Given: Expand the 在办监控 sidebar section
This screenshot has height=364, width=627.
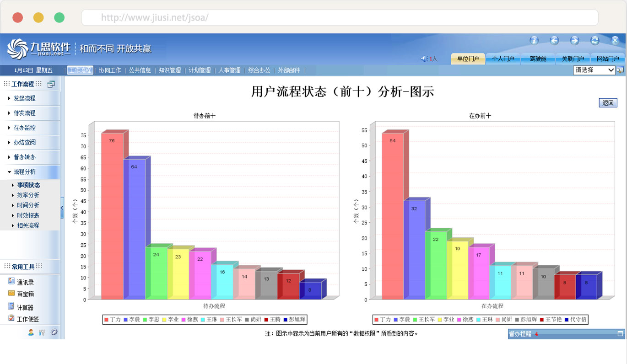Looking at the screenshot, I should coord(24,128).
